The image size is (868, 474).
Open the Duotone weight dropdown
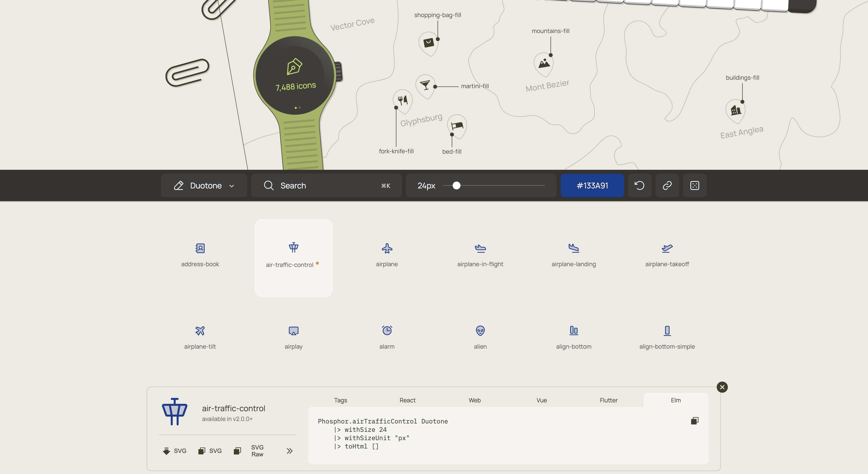point(204,185)
